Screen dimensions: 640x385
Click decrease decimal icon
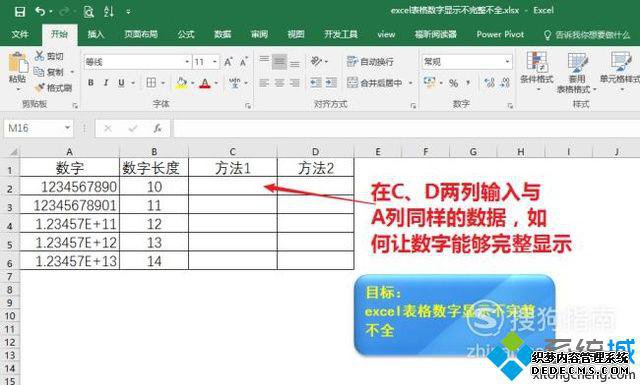pos(505,83)
